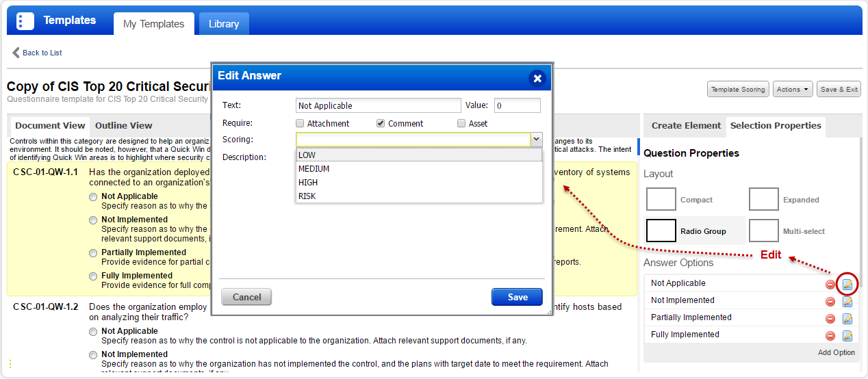This screenshot has height=379, width=868.
Task: Open the Actions dropdown menu
Action: 793,90
